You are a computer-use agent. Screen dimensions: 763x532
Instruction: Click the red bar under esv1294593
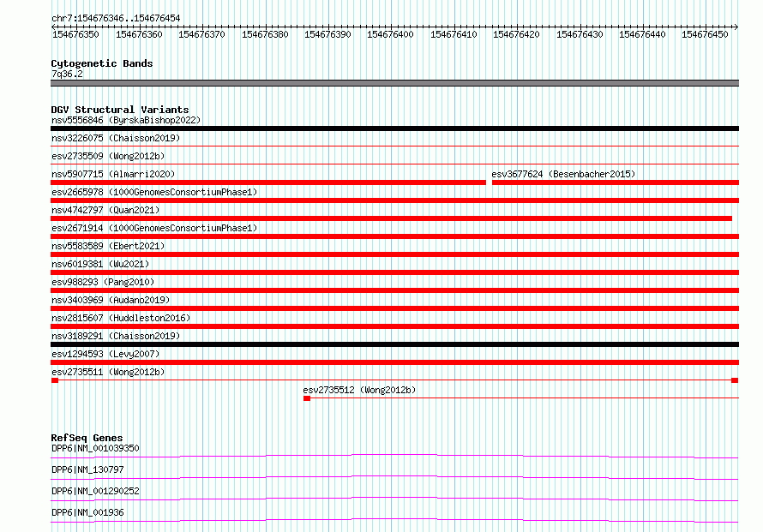(394, 362)
